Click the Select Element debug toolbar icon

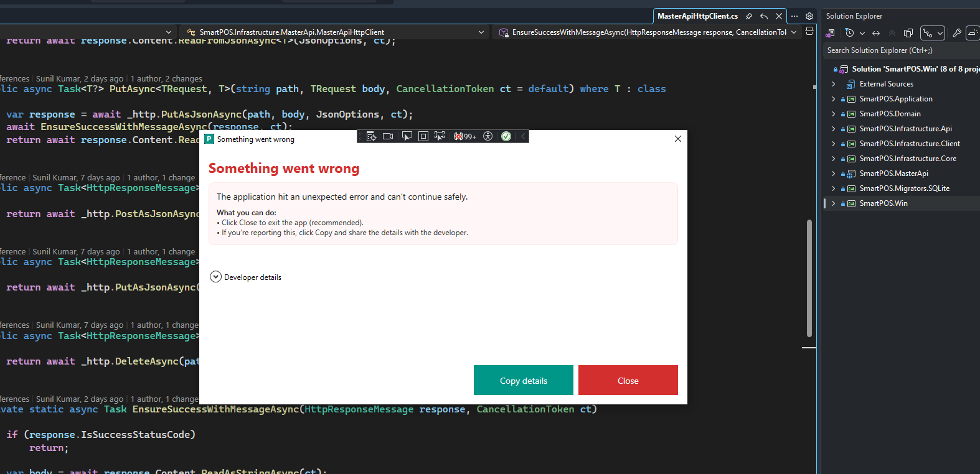(x=407, y=136)
